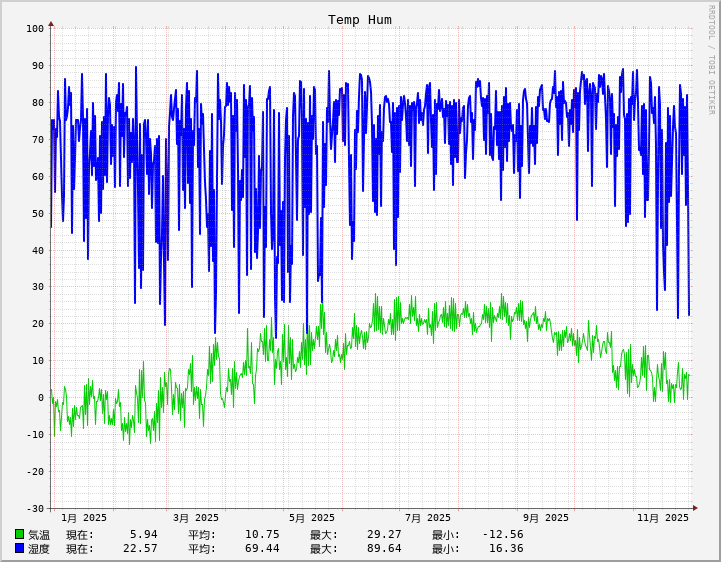Screen dimensions: 721x562
Task: Click the '3月 2025' x-axis label
Action: (196, 518)
